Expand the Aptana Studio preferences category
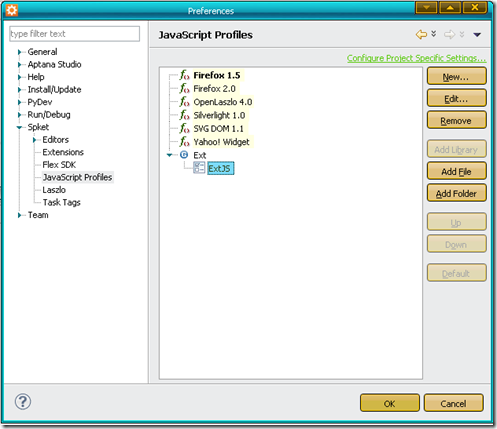This screenshot has height=429, width=497. coord(19,65)
